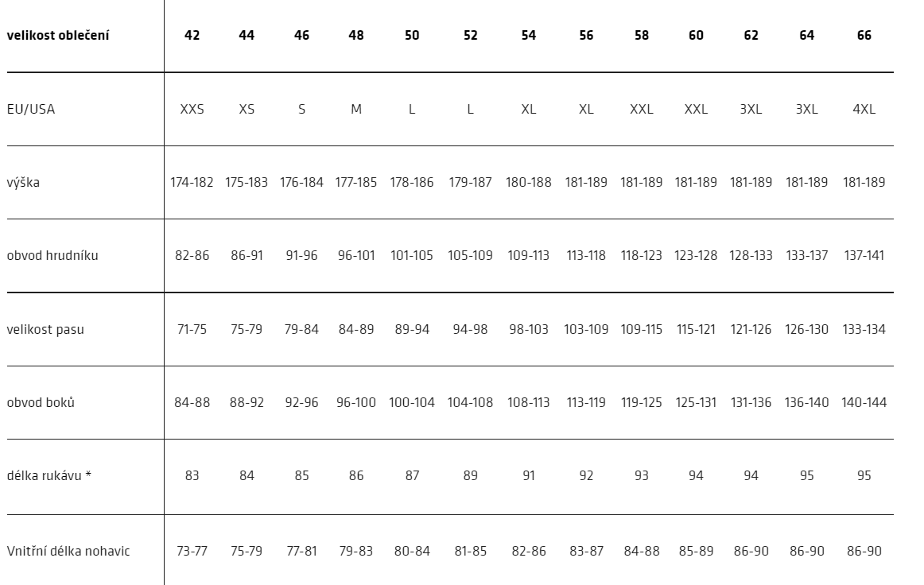Click the size 42 column header
Image resolution: width=924 pixels, height=585 pixels.
tap(192, 35)
